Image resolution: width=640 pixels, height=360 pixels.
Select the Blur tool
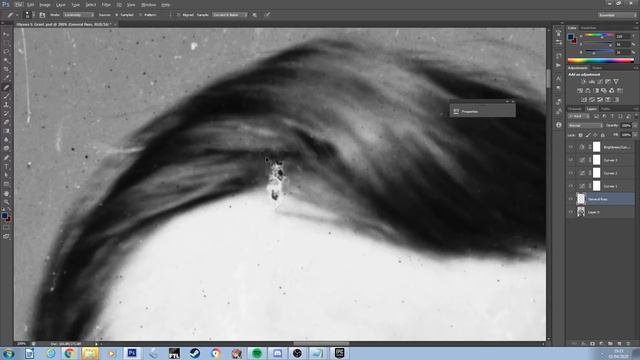pos(7,140)
